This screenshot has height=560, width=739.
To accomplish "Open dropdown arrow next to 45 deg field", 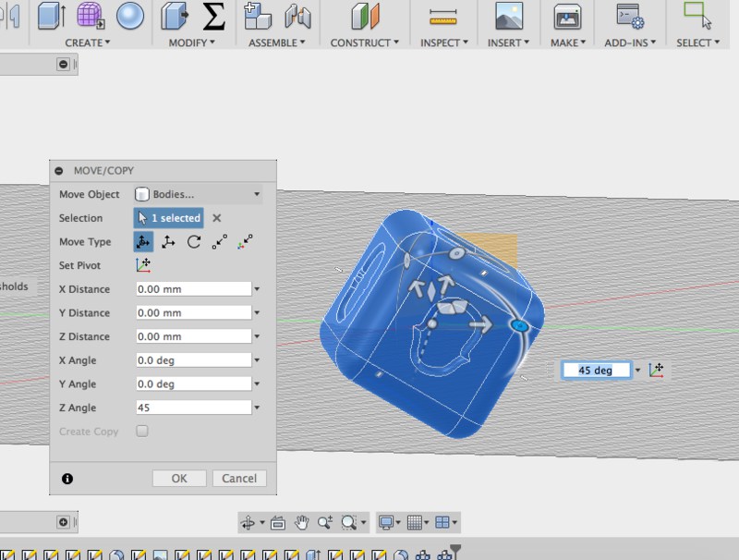I will pyautogui.click(x=637, y=370).
